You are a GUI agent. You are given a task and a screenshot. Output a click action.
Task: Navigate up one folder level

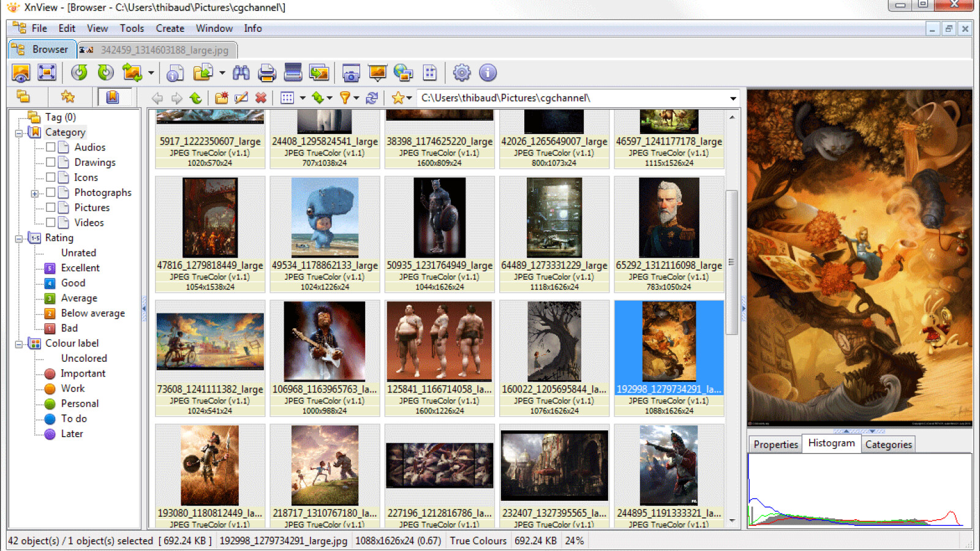point(196,97)
